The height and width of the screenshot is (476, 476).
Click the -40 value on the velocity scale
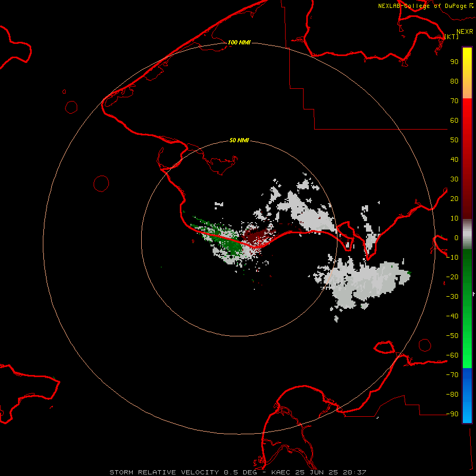pyautogui.click(x=452, y=316)
